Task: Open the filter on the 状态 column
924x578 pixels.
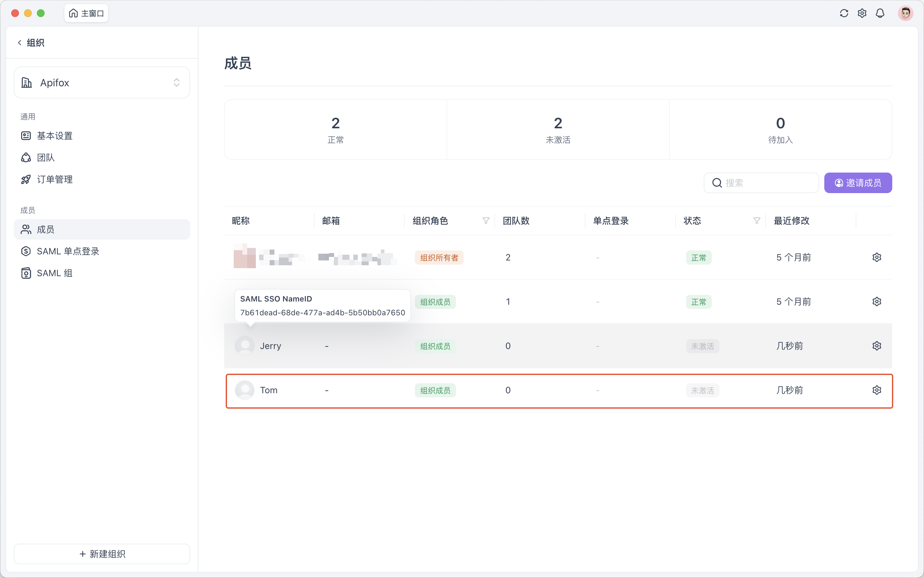Action: (757, 221)
